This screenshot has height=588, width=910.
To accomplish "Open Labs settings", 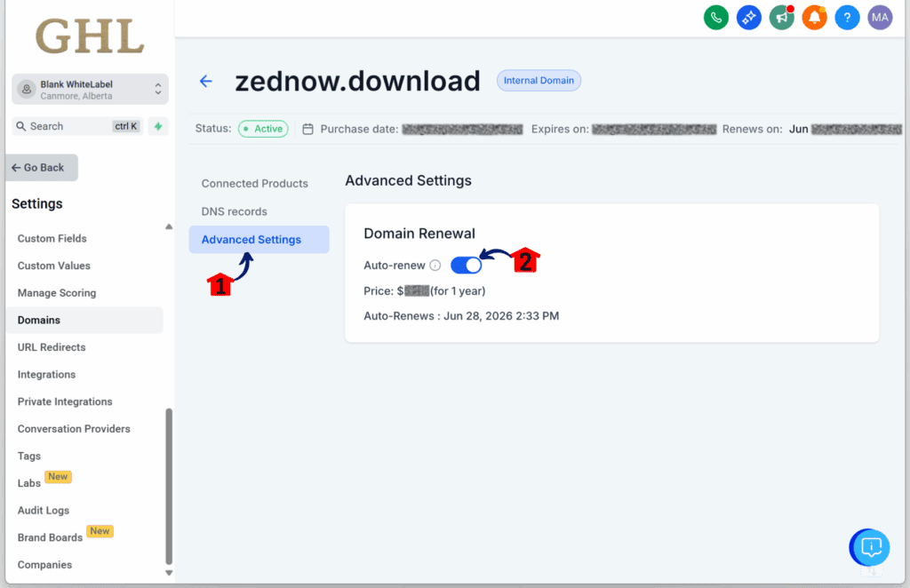I will click(29, 483).
